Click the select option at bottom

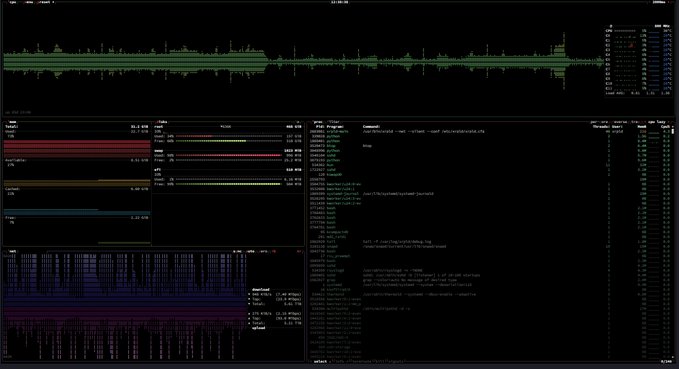[320, 361]
